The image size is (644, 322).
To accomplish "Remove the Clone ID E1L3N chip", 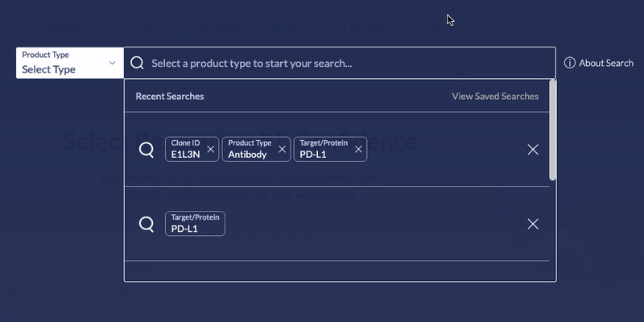I will pyautogui.click(x=211, y=149).
